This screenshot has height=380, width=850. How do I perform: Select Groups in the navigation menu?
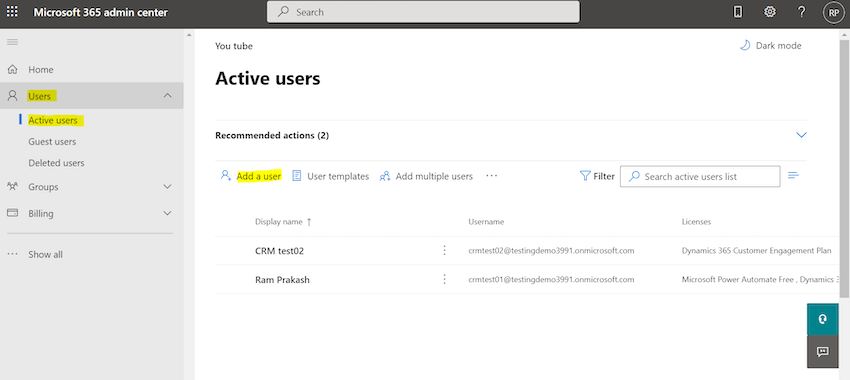click(x=43, y=186)
